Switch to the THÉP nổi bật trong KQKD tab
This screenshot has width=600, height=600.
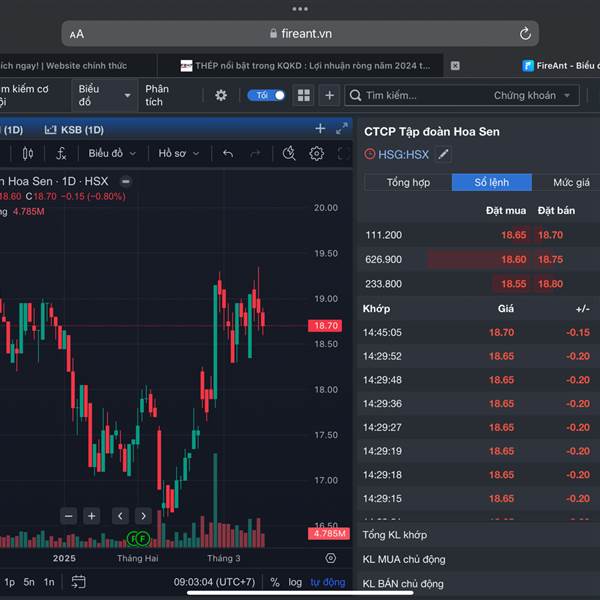[x=305, y=66]
